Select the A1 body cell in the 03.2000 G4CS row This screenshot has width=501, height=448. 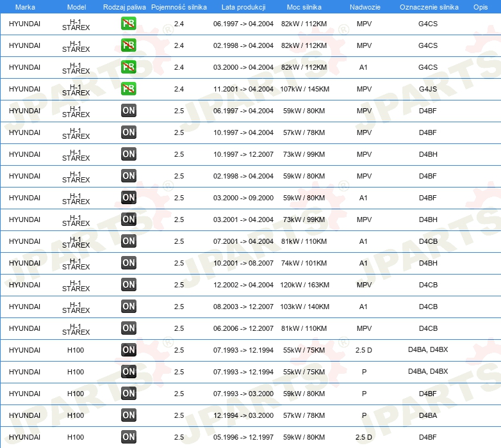(x=363, y=67)
